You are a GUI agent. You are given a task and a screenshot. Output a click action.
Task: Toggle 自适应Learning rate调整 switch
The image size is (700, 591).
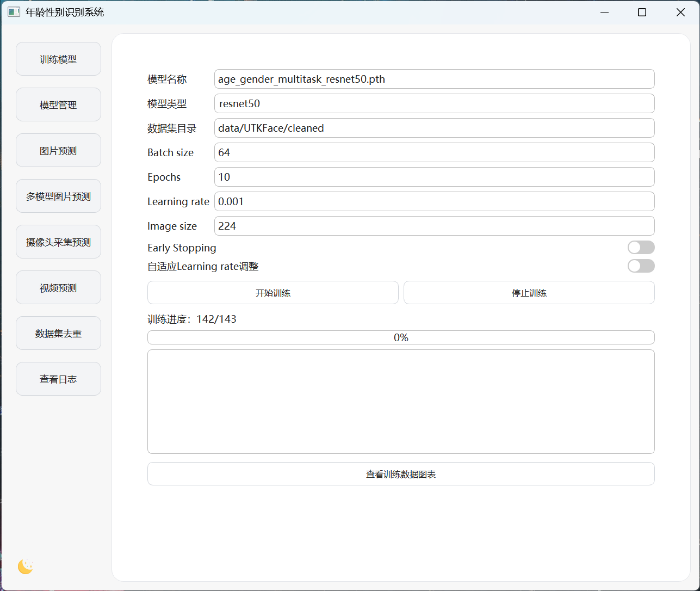point(641,266)
